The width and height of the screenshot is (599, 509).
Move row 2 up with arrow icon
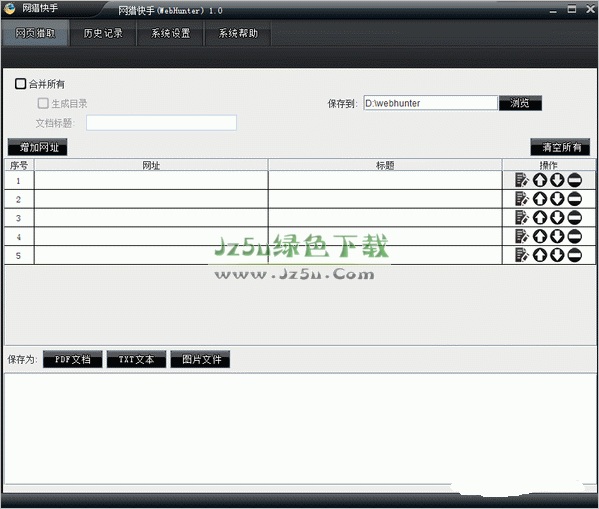[540, 199]
